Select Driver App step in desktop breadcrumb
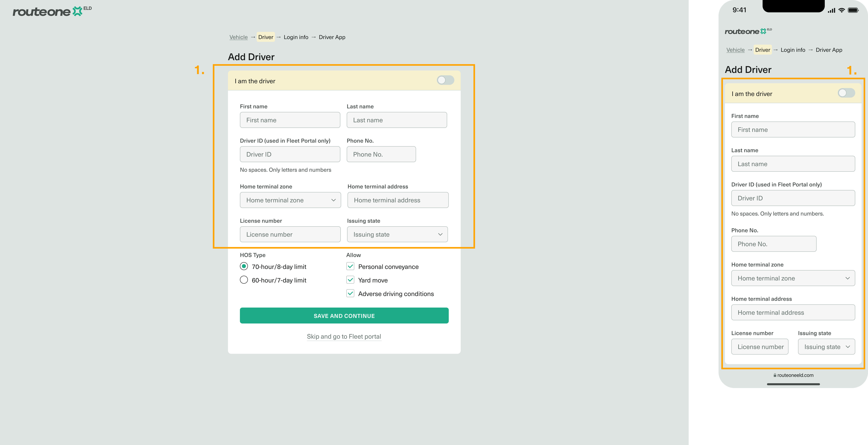This screenshot has height=445, width=868. [332, 37]
